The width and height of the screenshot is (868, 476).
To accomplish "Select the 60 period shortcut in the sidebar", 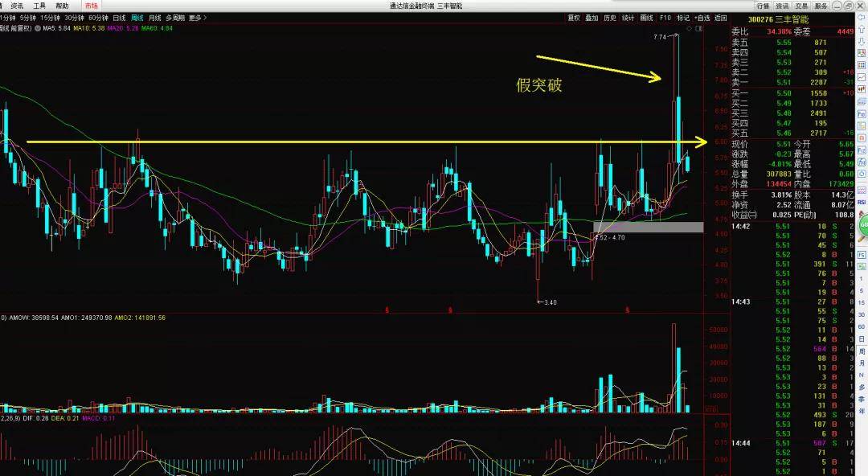I will (x=862, y=327).
